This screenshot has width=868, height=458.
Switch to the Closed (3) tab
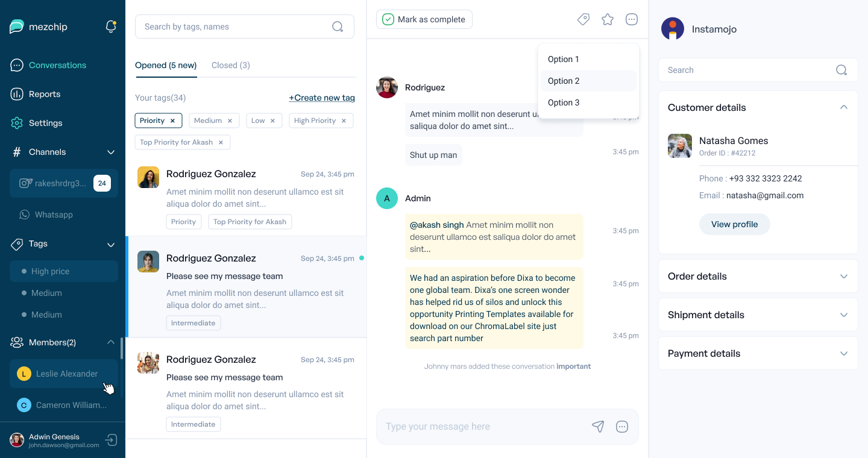[x=230, y=65]
